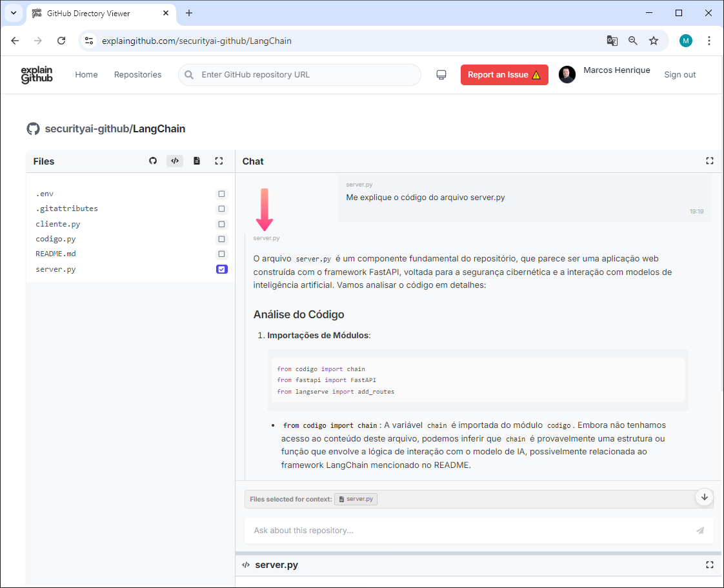Click scroll-to-bottom arrow button in chat
Screen dimensions: 724x588
point(704,497)
